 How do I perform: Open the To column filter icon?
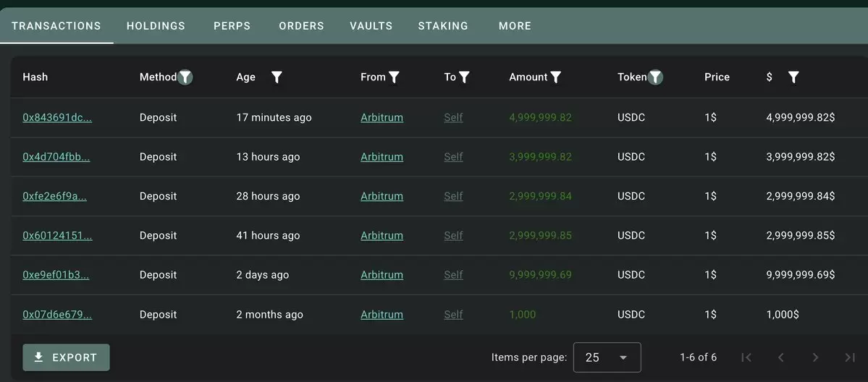[x=464, y=77]
